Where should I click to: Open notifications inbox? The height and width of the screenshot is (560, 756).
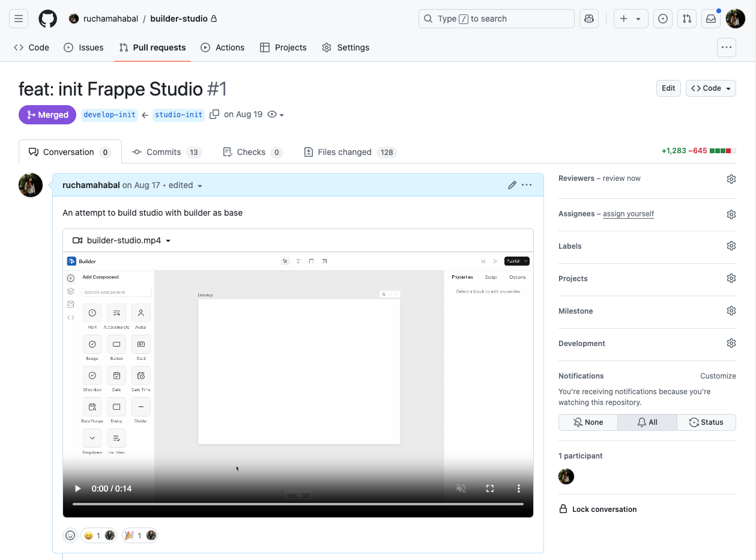pyautogui.click(x=711, y=19)
